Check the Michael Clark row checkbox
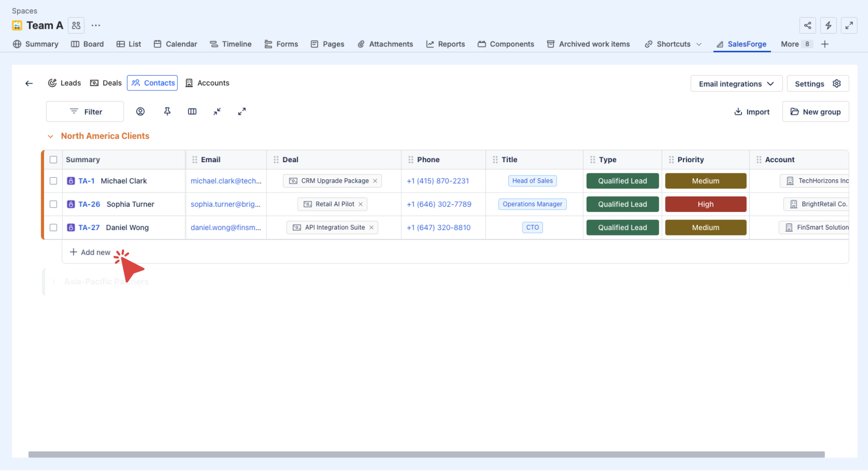This screenshot has width=868, height=471. [x=53, y=181]
